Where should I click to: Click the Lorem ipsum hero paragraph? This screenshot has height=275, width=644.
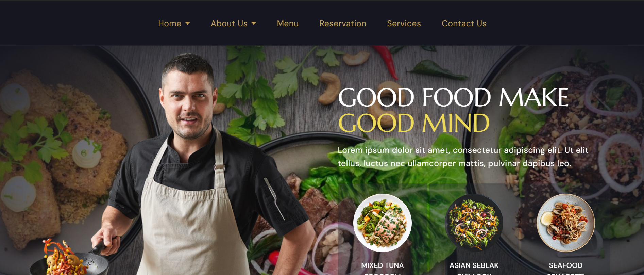pyautogui.click(x=463, y=157)
